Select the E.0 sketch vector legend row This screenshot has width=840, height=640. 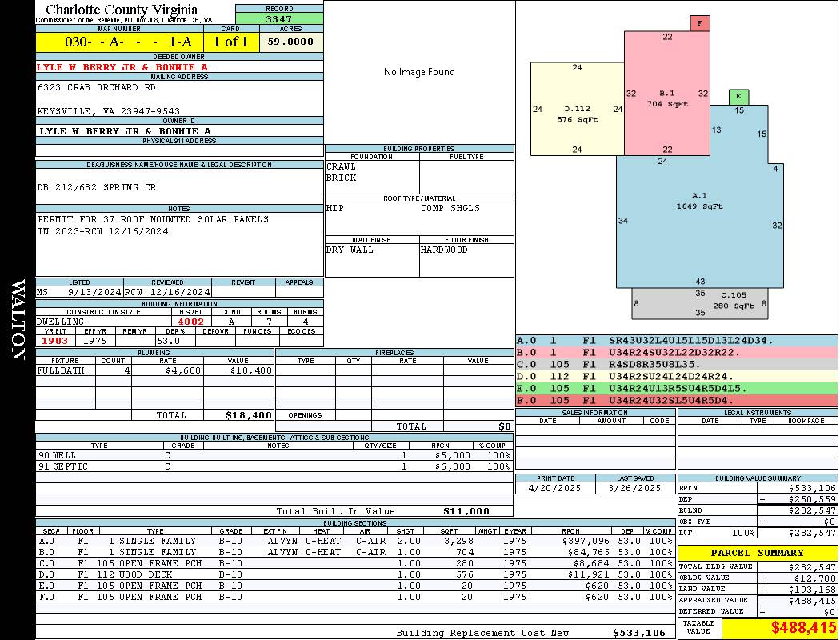(677, 389)
